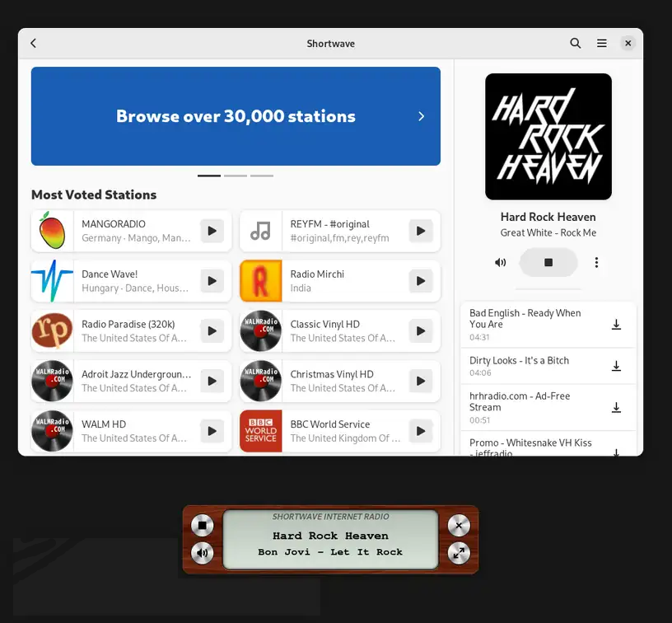672x623 pixels.
Task: Play the Radio Mirchi station
Action: (x=420, y=281)
